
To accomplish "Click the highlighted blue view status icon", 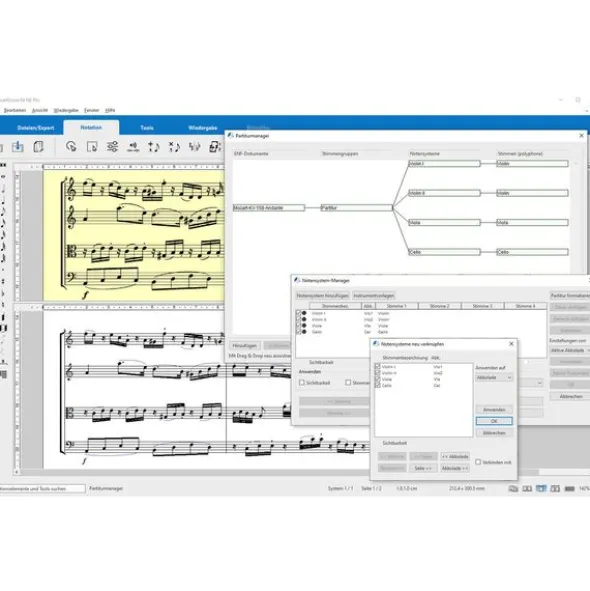I will coord(541,488).
